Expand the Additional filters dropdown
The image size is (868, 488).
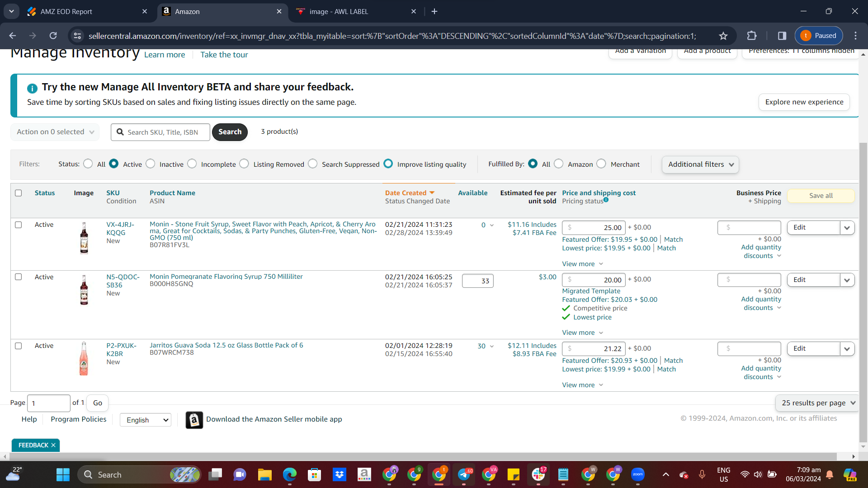click(x=700, y=164)
